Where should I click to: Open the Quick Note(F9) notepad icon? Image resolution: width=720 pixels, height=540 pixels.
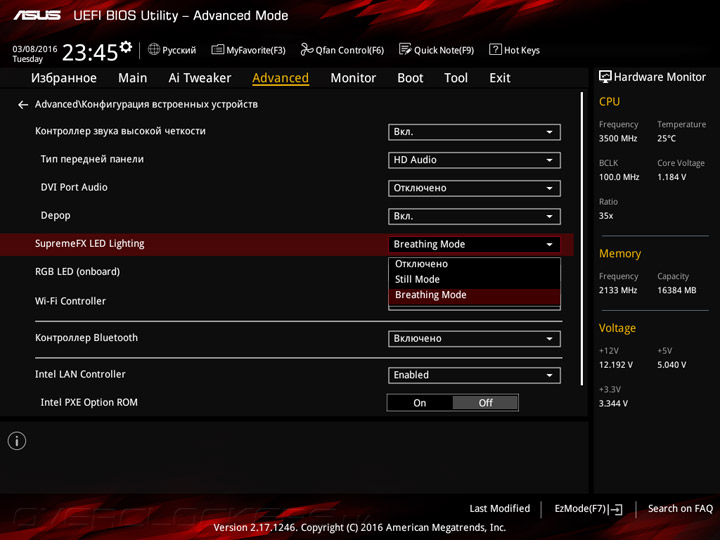pyautogui.click(x=405, y=49)
